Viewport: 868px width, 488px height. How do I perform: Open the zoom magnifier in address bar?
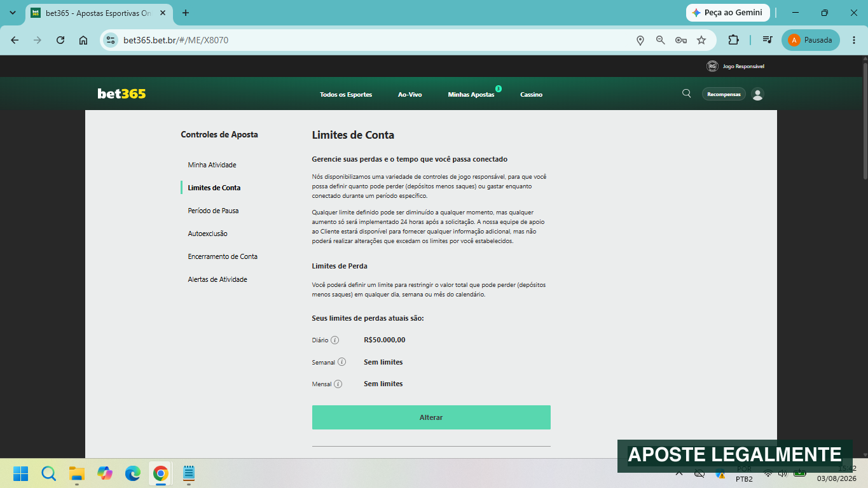pos(661,40)
